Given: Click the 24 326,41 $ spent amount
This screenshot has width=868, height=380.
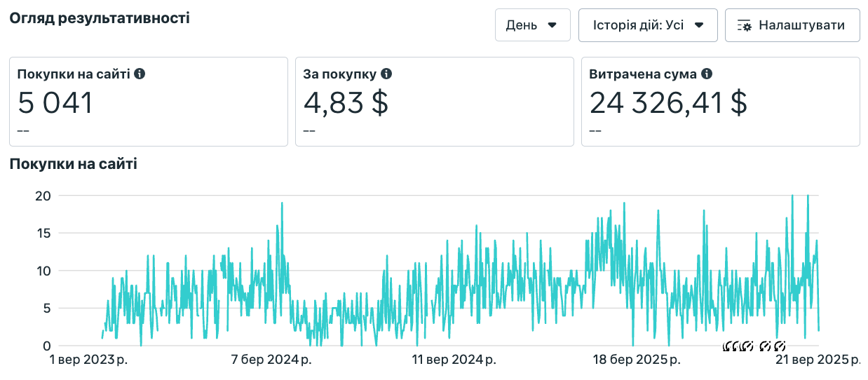Looking at the screenshot, I should pyautogui.click(x=668, y=104).
